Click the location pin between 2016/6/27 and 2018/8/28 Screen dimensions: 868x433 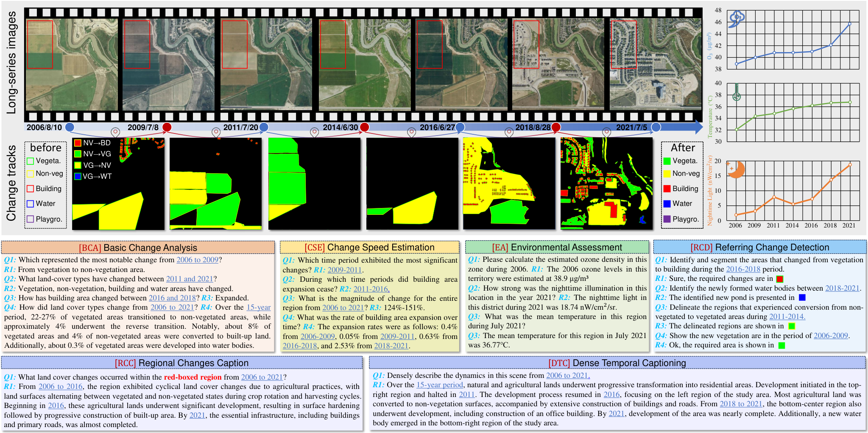[x=509, y=133]
